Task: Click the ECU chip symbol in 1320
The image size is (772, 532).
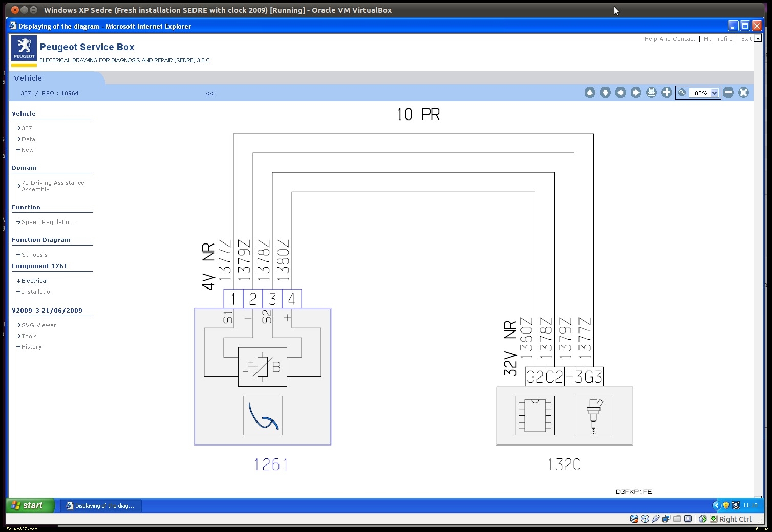Action: point(535,415)
